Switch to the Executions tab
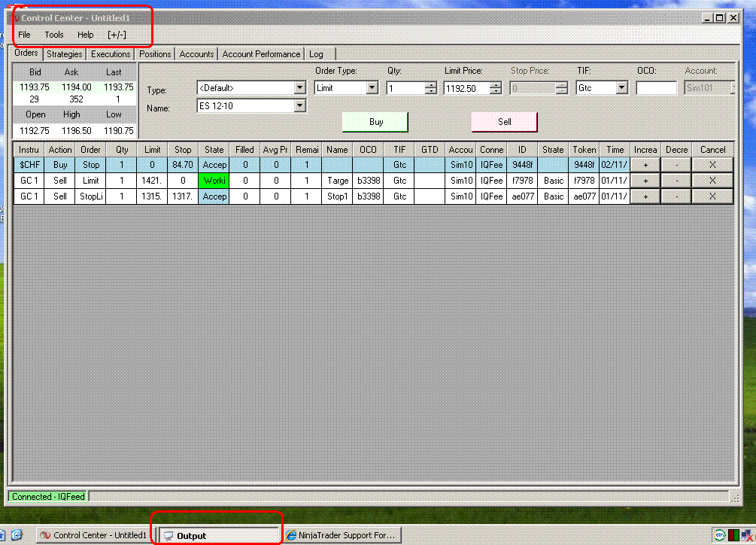 point(111,54)
